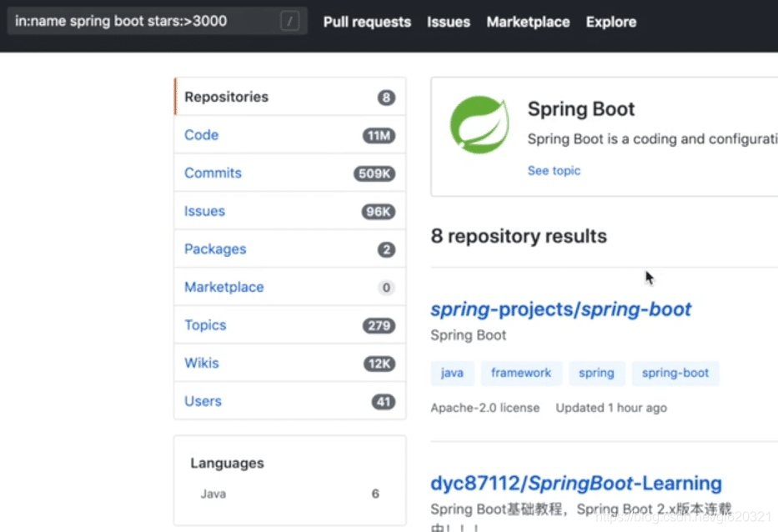Switch to Wikis search results
The image size is (778, 532).
[290, 364]
